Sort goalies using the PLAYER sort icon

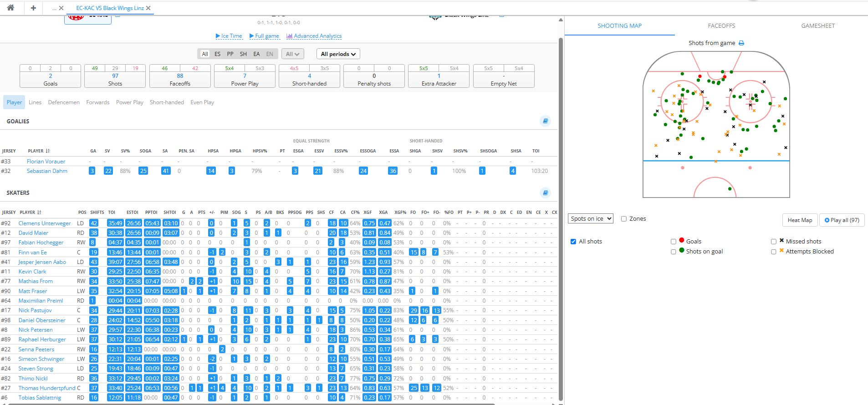tap(47, 151)
